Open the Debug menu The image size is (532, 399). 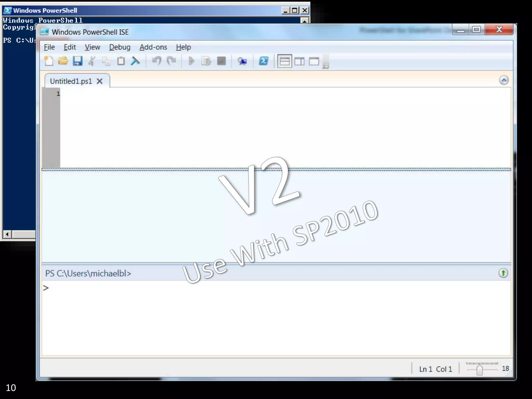pyautogui.click(x=120, y=47)
